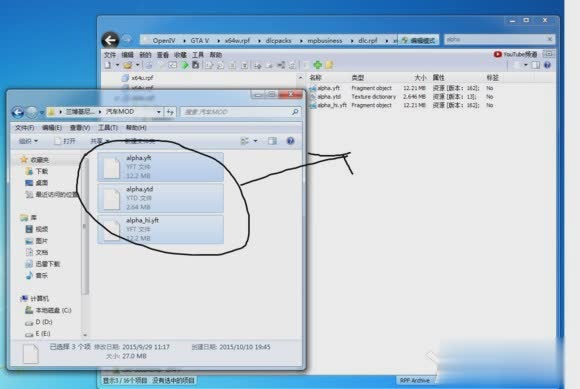The height and width of the screenshot is (389, 580).
Task: Click the 打开 button in Explorer toolbar
Action: (x=65, y=141)
